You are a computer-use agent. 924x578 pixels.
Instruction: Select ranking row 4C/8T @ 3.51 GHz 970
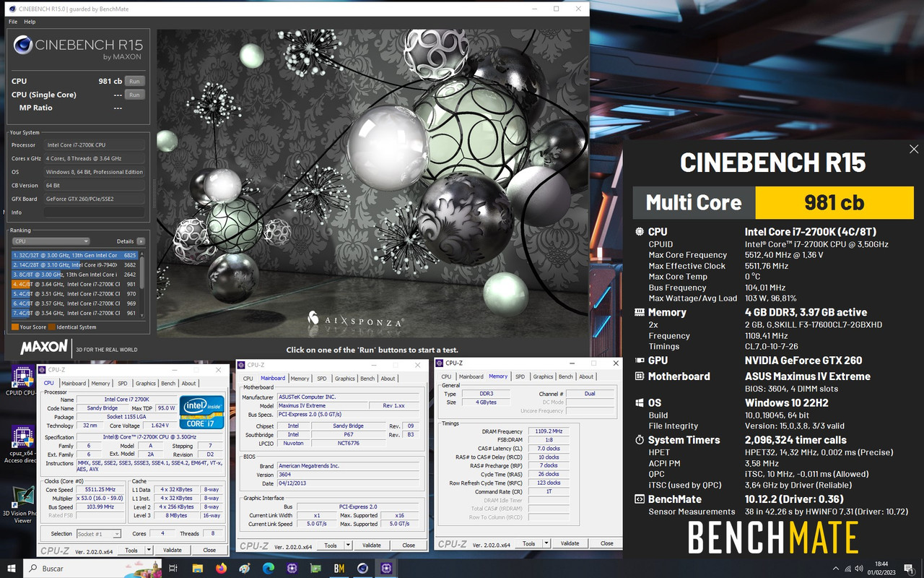(x=74, y=294)
